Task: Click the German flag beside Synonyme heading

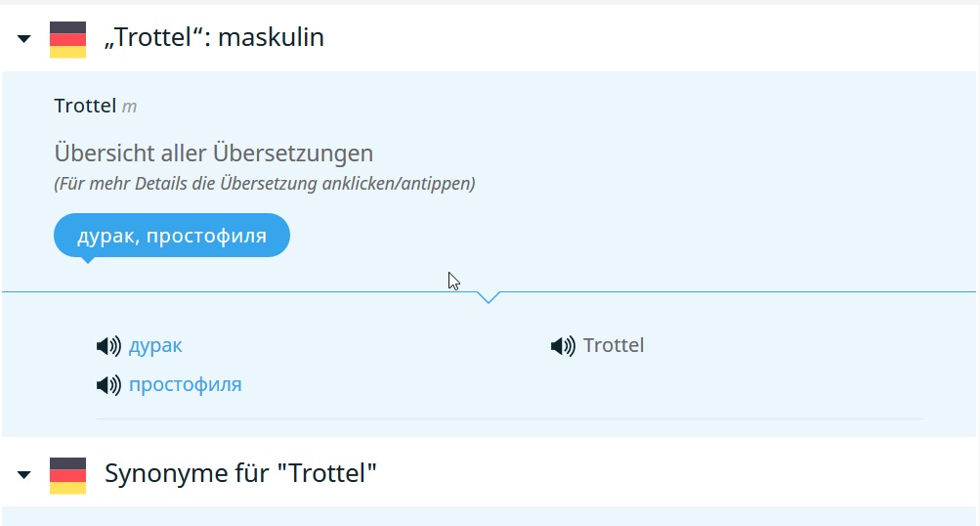Action: pyautogui.click(x=67, y=475)
